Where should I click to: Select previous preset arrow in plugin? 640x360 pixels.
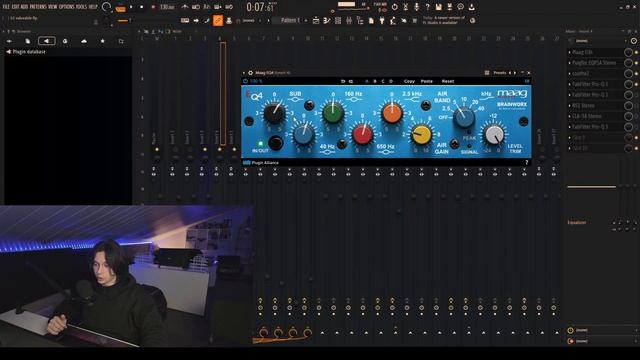click(510, 73)
